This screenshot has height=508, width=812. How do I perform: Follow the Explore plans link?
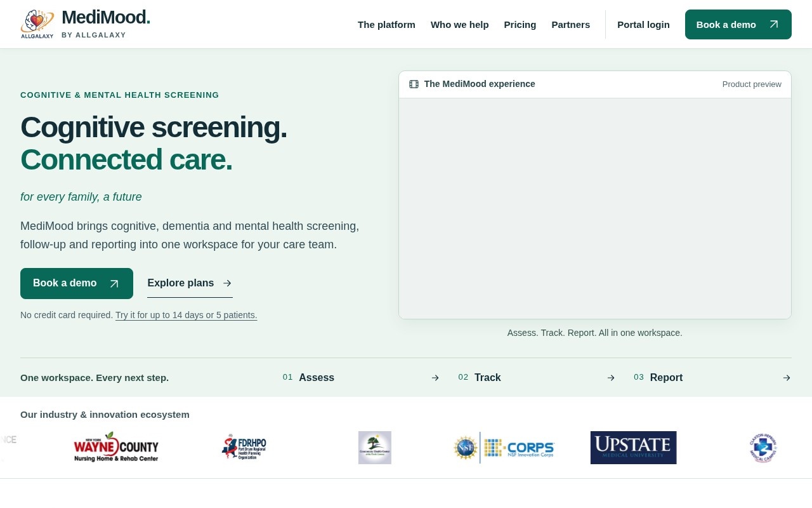coord(190,283)
